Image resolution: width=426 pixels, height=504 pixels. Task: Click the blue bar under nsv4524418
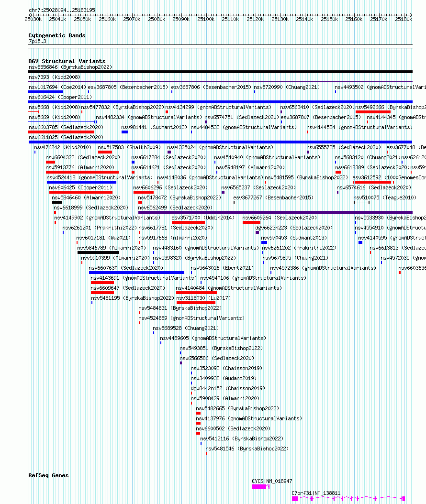pyautogui.click(x=81, y=182)
